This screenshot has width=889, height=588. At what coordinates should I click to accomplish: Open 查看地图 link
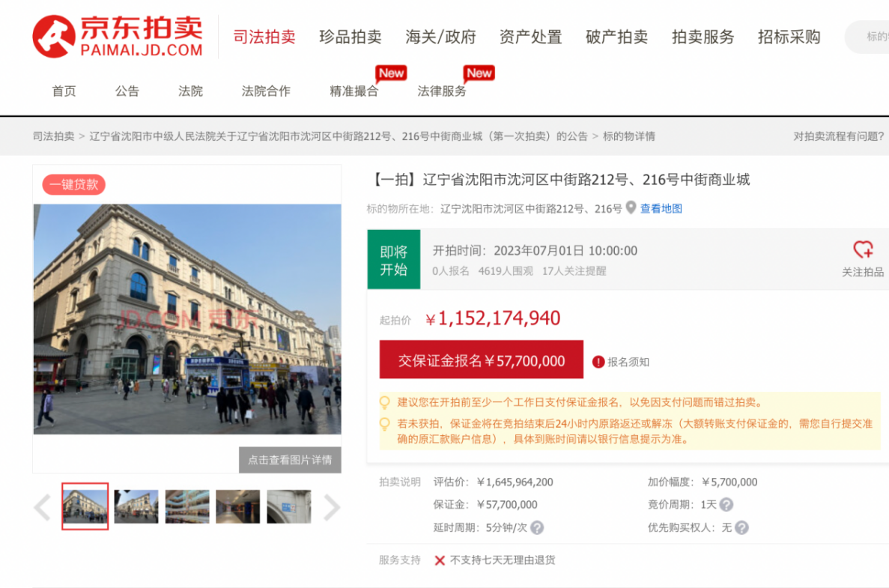(x=661, y=209)
